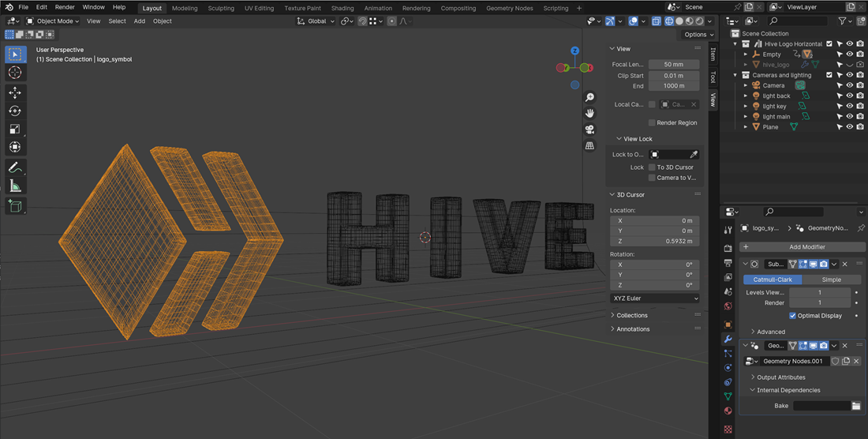Click the 3D Cursor Z location field
Viewport: 868px width, 439px height.
654,242
